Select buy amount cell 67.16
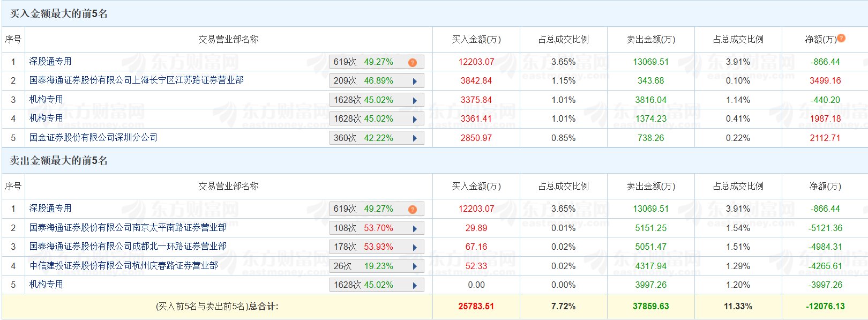This screenshot has width=868, height=320. (476, 247)
